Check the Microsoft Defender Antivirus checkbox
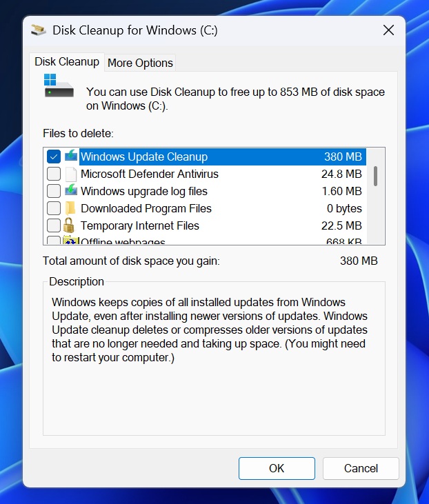This screenshot has height=504, width=429. coord(54,174)
